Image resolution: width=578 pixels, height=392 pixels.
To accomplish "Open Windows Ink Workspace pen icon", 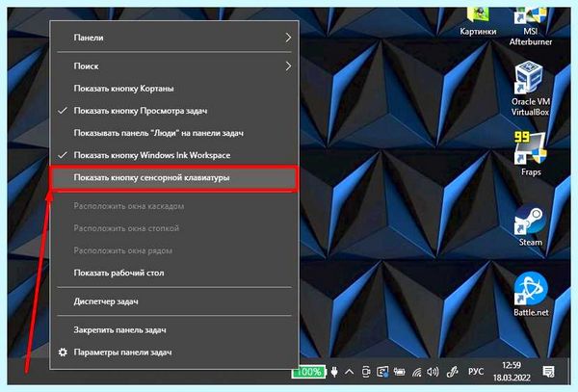I will 452,372.
